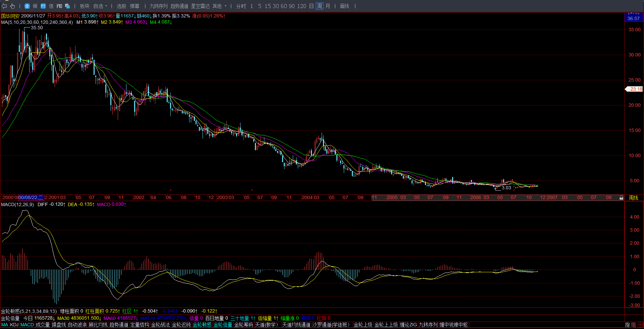
Task: Switch to the 日 daily period
Action: (311, 6)
